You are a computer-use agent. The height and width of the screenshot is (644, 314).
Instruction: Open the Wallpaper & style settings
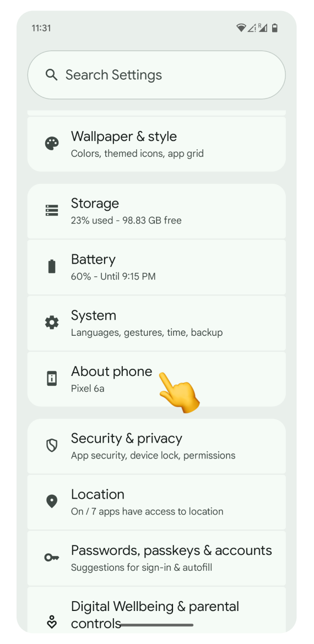156,144
